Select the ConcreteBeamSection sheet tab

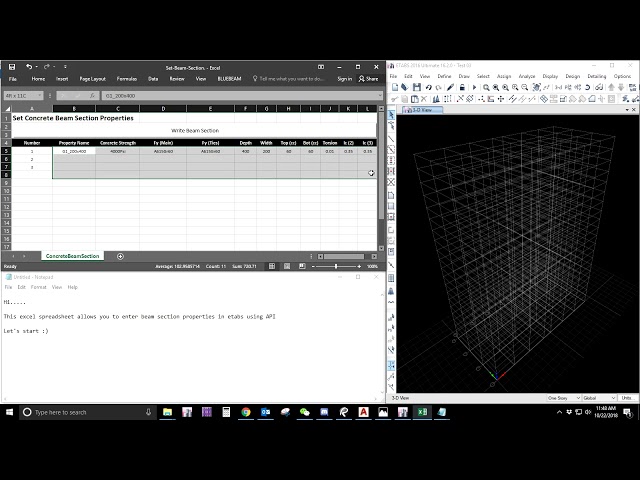point(72,256)
